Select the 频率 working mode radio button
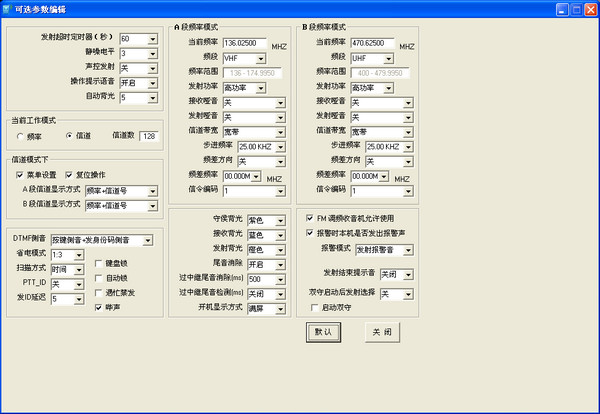This screenshot has width=600, height=414. click(x=20, y=136)
